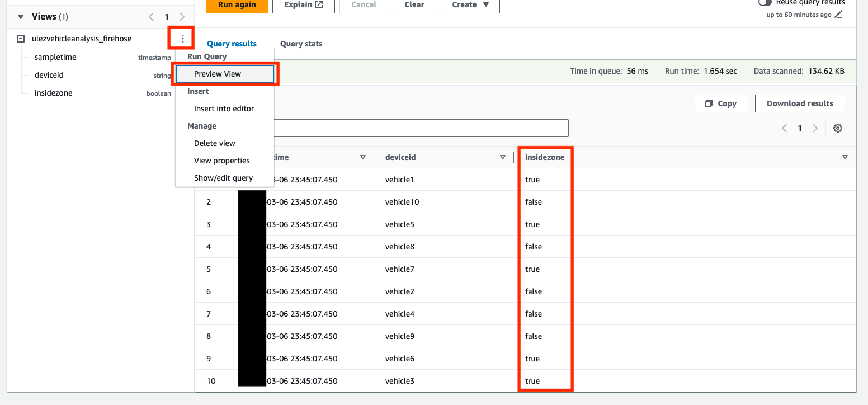This screenshot has width=868, height=405.
Task: Toggle Reuse query results switch
Action: pyautogui.click(x=765, y=3)
